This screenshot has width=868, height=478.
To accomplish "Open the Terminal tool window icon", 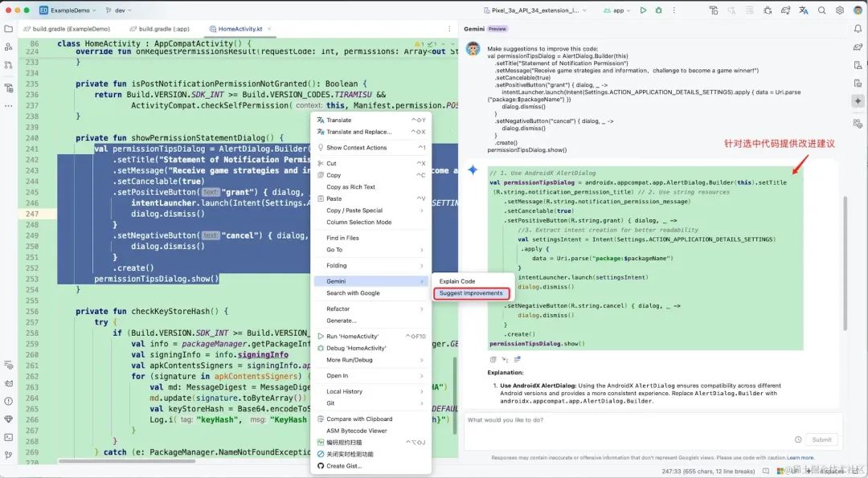I will [x=8, y=437].
